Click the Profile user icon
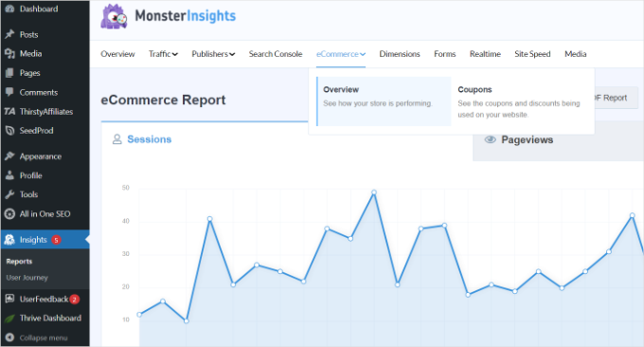644x347 pixels. point(9,175)
